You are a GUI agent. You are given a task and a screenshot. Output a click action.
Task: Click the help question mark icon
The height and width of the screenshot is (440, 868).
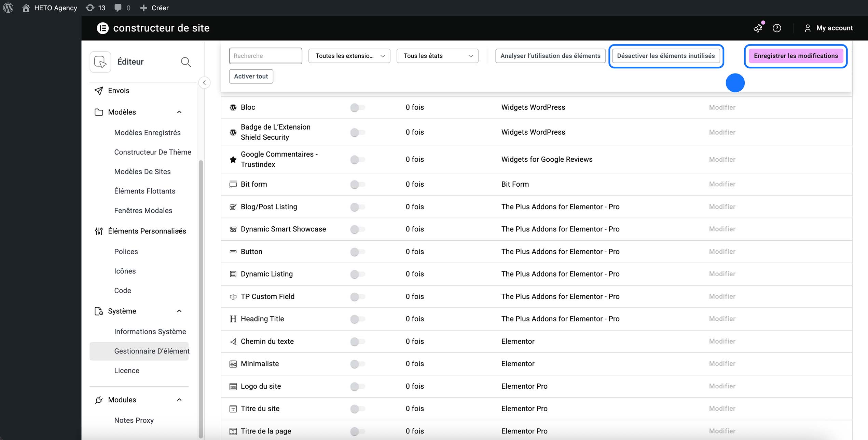777,28
